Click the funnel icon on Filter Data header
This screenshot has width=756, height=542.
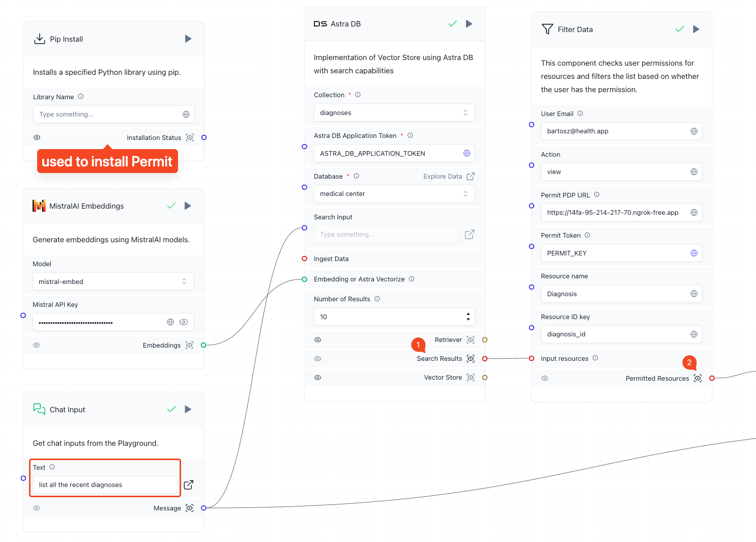[548, 29]
